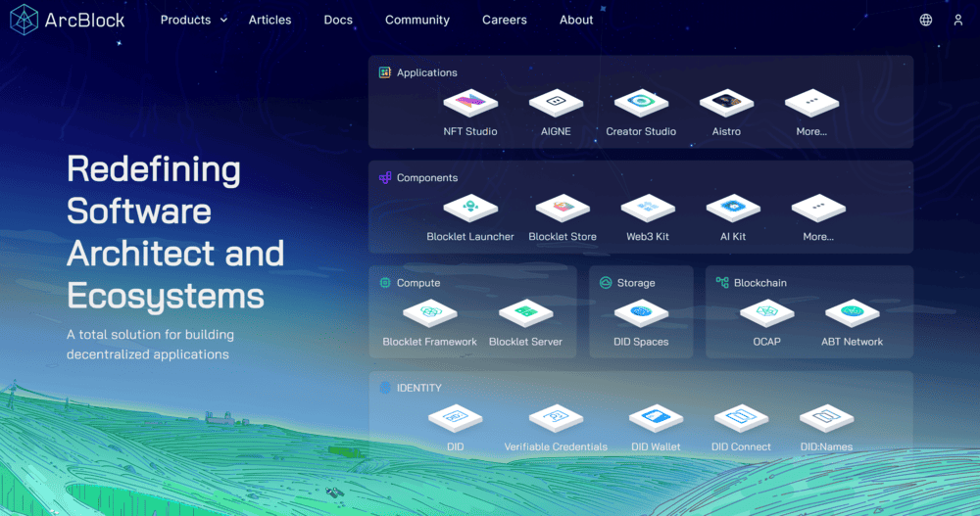Click the ABT Network label

(x=853, y=341)
